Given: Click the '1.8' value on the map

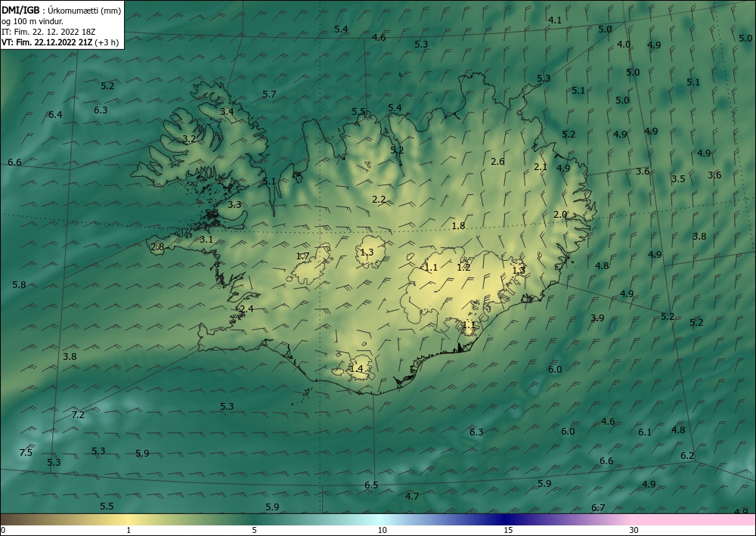Looking at the screenshot, I should (459, 225).
